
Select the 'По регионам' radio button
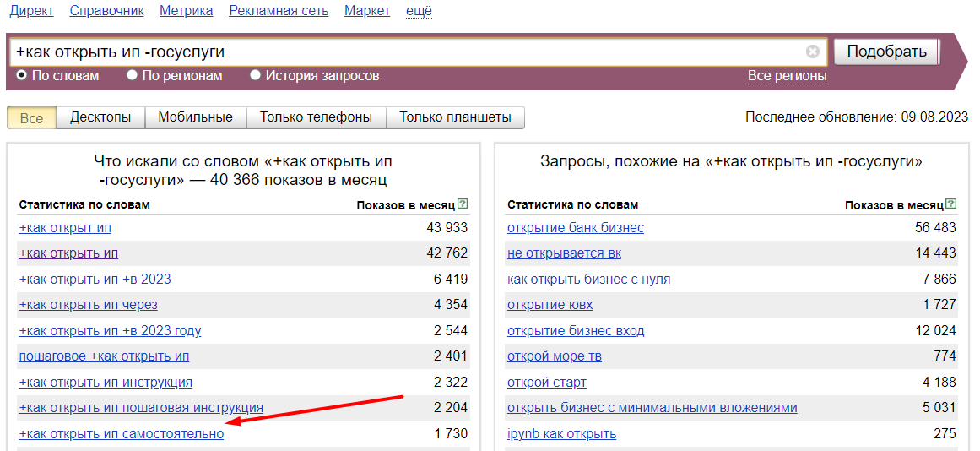coord(132,75)
